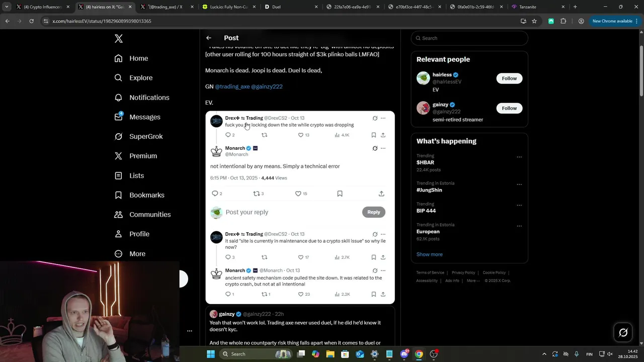
Task: Open Windows Start menu
Action: (x=211, y=354)
